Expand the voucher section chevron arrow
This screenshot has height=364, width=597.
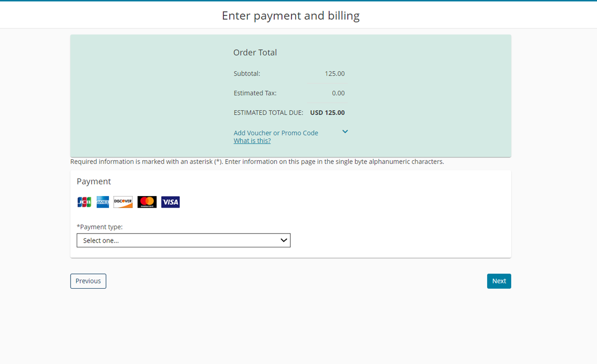tap(345, 131)
